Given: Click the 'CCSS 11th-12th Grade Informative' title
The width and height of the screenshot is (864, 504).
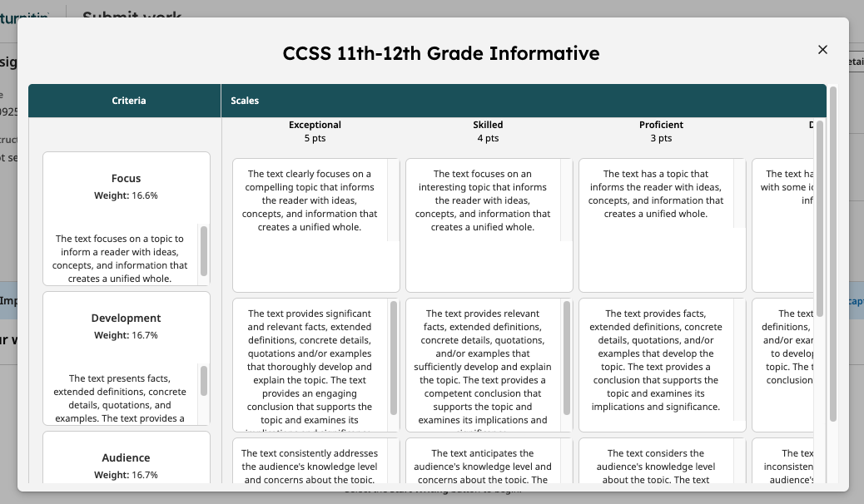Looking at the screenshot, I should (441, 53).
